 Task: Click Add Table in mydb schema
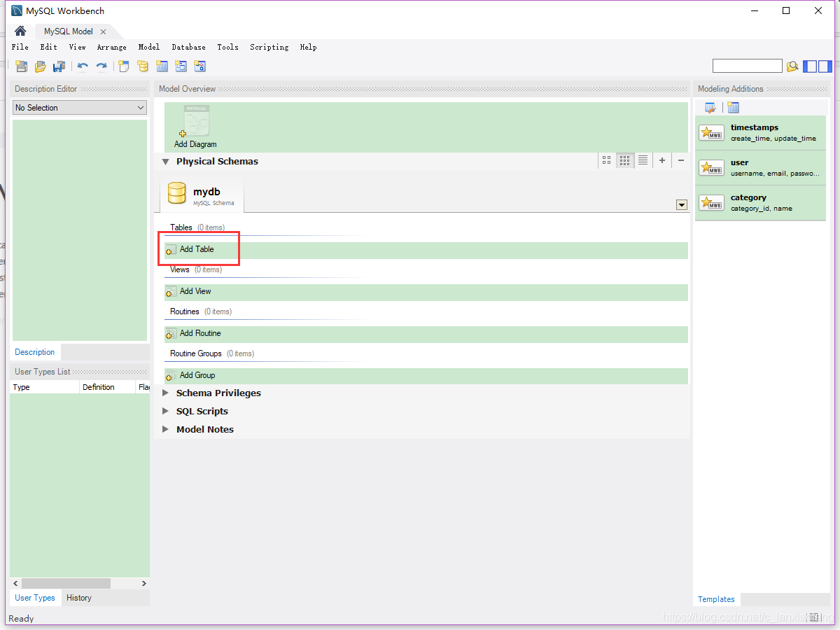pyautogui.click(x=196, y=249)
